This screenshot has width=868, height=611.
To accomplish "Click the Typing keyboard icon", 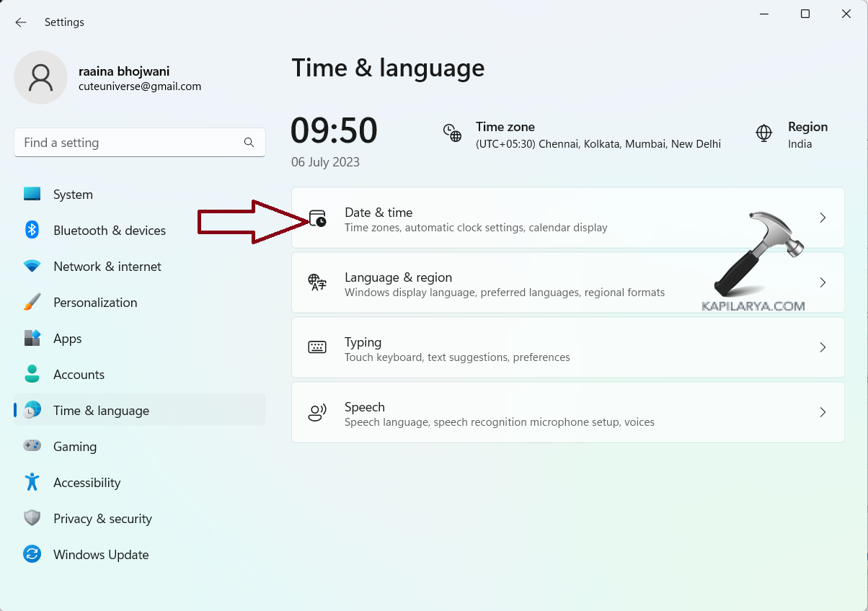I will 317,347.
